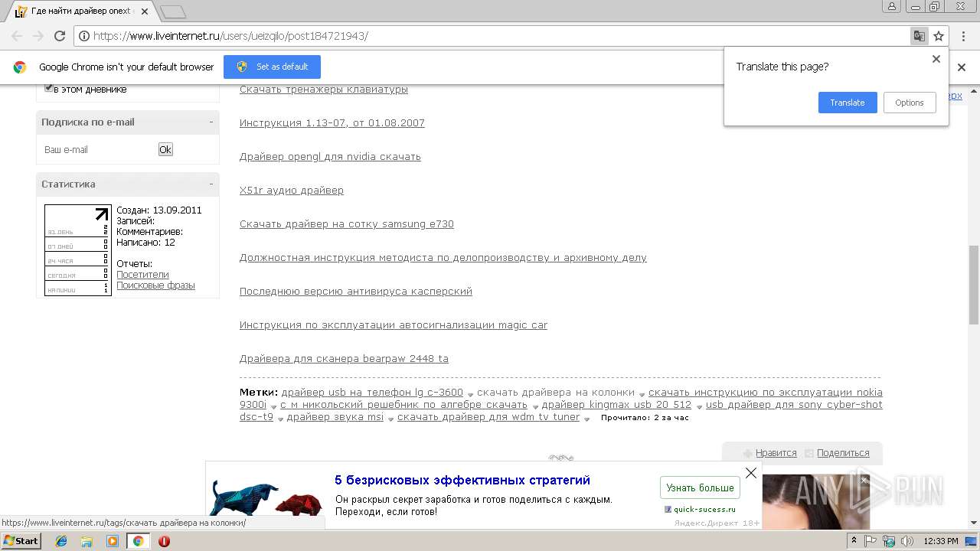Launch the media player taskbar icon
980x551 pixels.
(x=113, y=541)
